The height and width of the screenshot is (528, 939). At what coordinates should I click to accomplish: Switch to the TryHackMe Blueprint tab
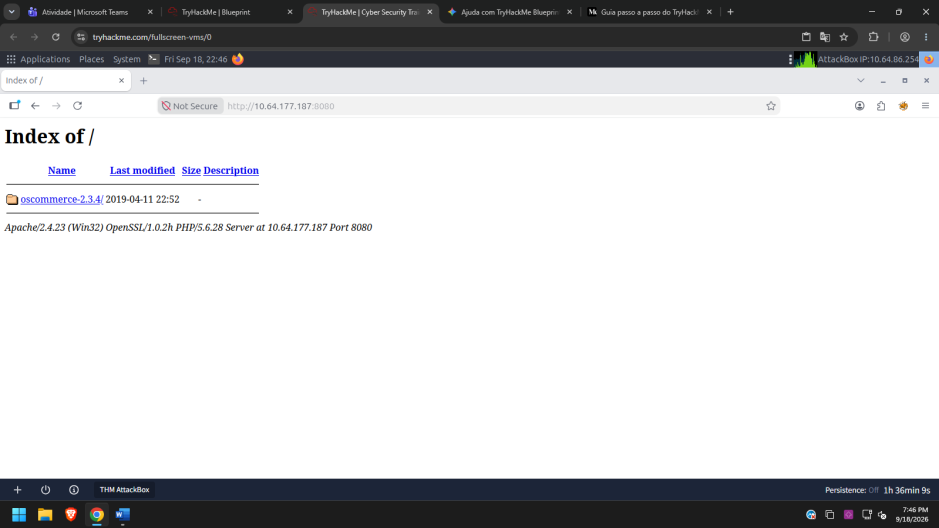pyautogui.click(x=216, y=12)
